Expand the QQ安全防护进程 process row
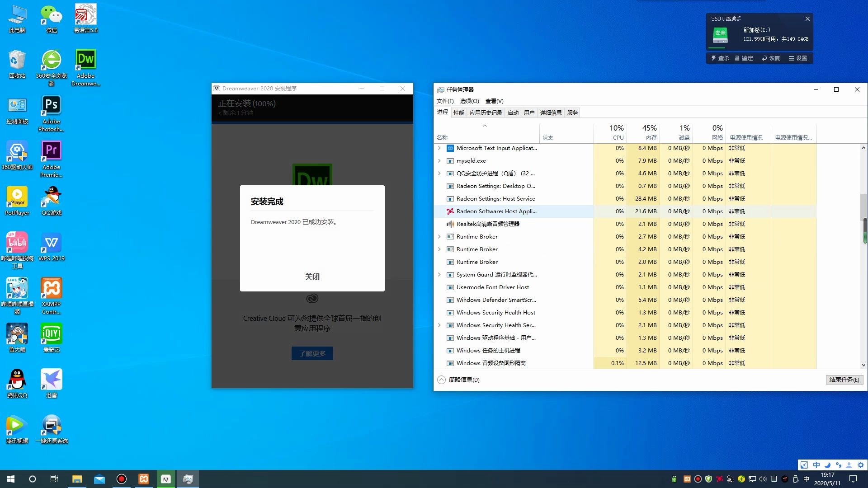Viewport: 868px width, 488px height. pyautogui.click(x=439, y=173)
